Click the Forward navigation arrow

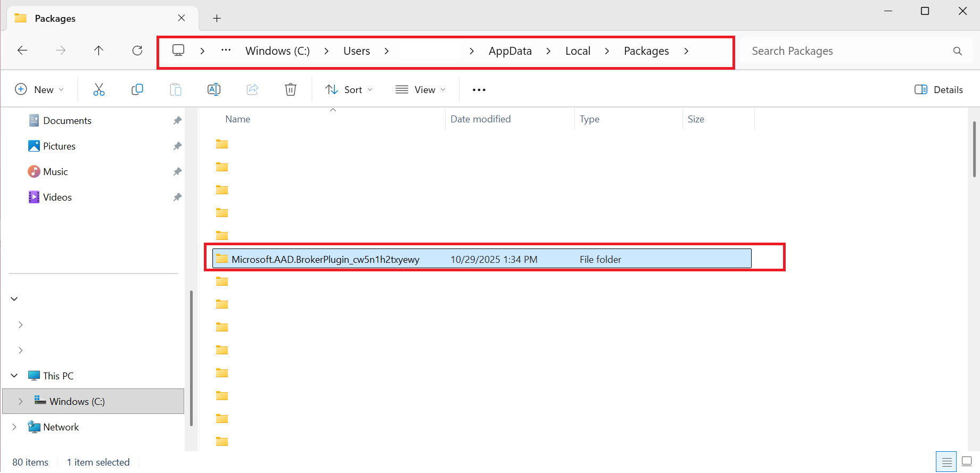tap(61, 51)
